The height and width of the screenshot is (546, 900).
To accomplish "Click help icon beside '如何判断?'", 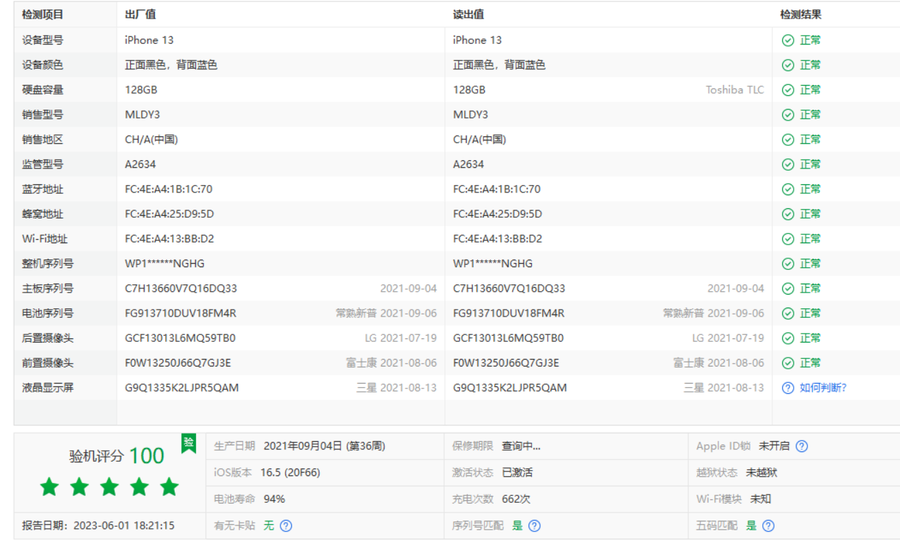I will point(788,388).
